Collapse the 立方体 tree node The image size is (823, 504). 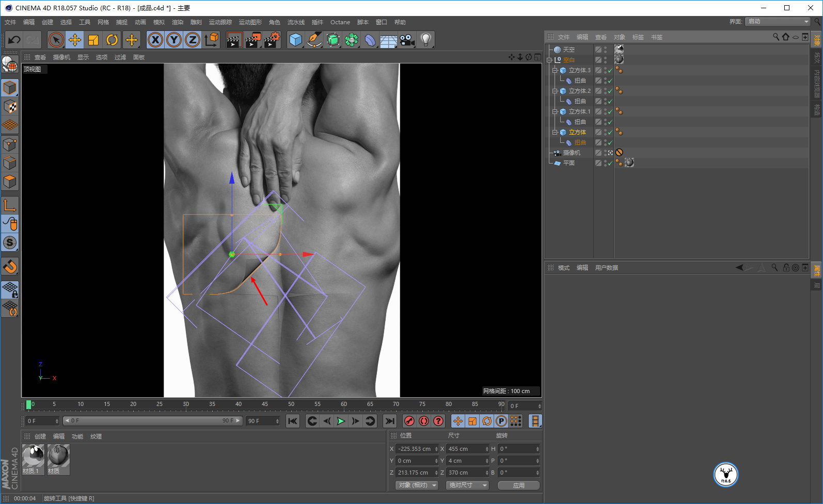[x=555, y=132]
